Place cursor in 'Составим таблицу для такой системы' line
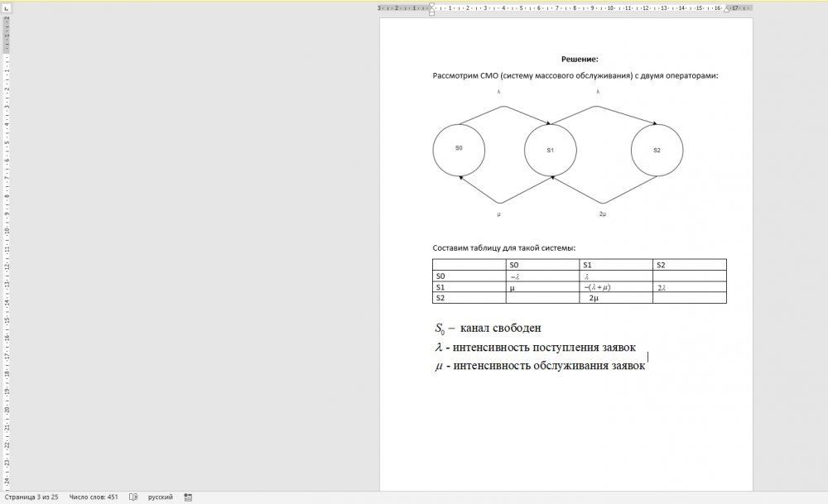 pos(503,248)
